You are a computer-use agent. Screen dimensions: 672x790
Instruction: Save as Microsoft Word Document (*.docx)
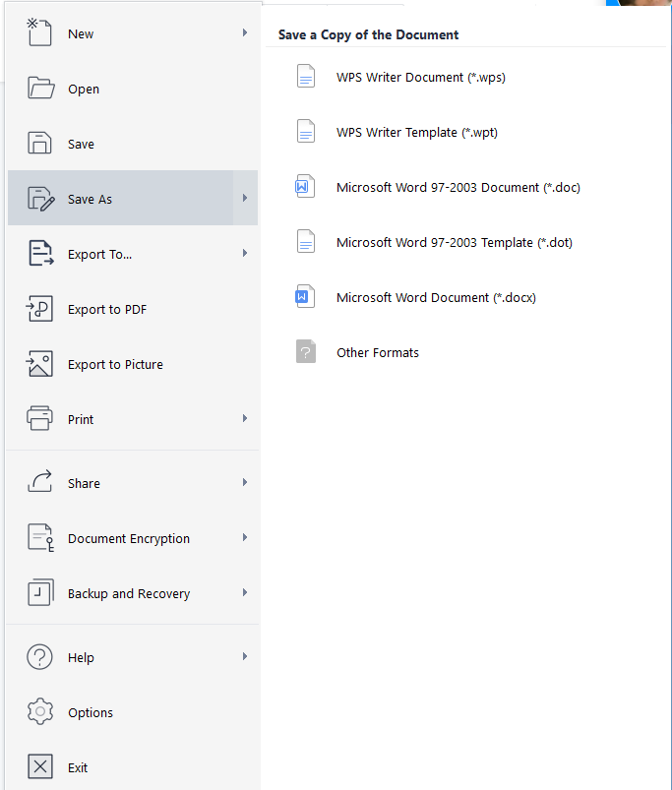click(x=436, y=297)
